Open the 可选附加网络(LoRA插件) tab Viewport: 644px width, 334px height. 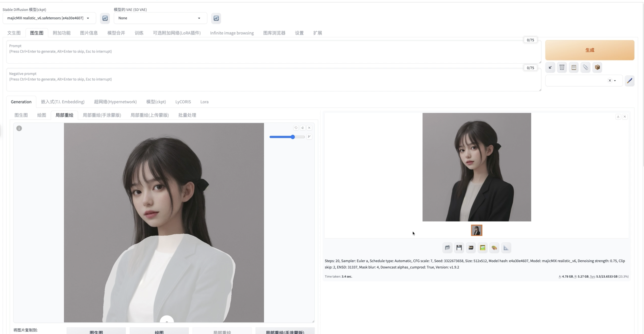[x=177, y=33]
